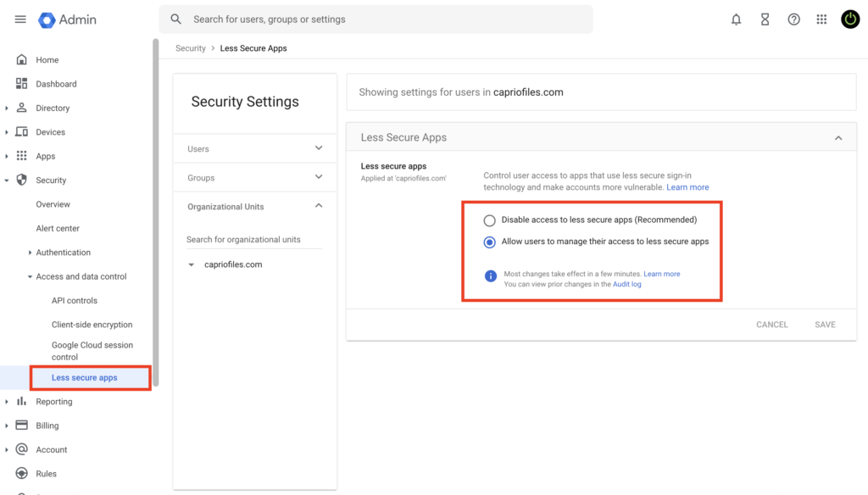This screenshot has width=868, height=495.
Task: Click the Google Admin logo
Action: (67, 19)
